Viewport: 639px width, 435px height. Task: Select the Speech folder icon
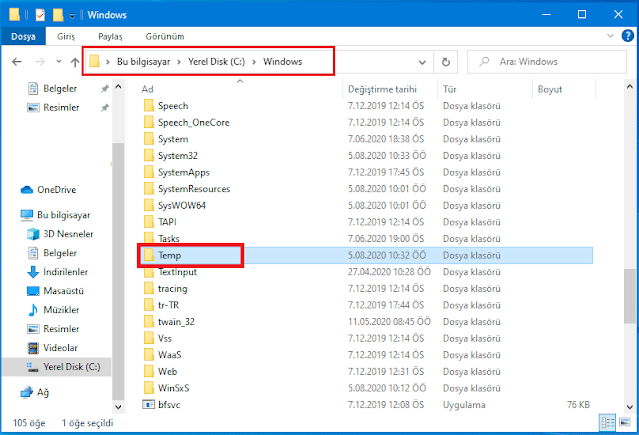[149, 106]
